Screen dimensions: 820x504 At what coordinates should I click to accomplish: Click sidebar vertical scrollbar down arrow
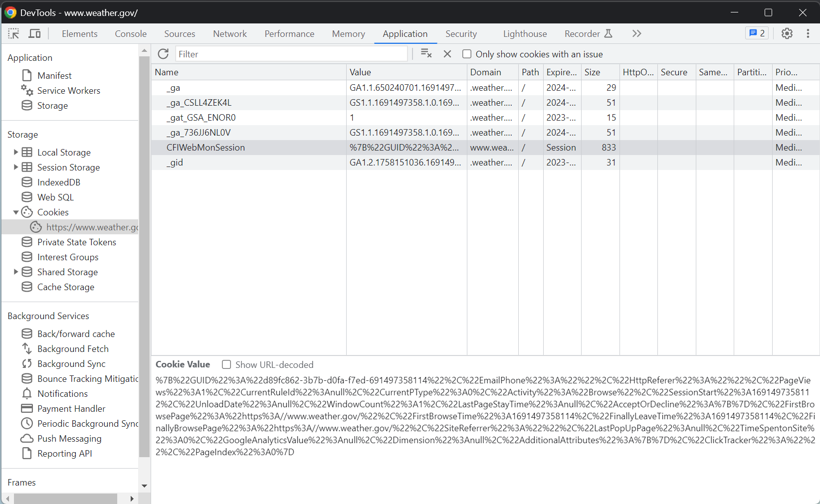pos(144,486)
